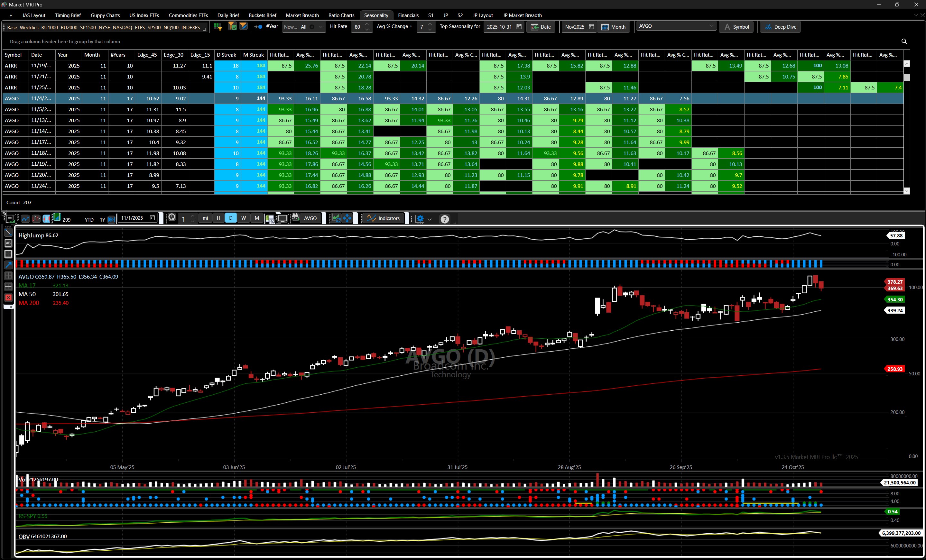Screen dimensions: 926x560
Task: Open the AVGO symbol dropdown
Action: pos(712,26)
